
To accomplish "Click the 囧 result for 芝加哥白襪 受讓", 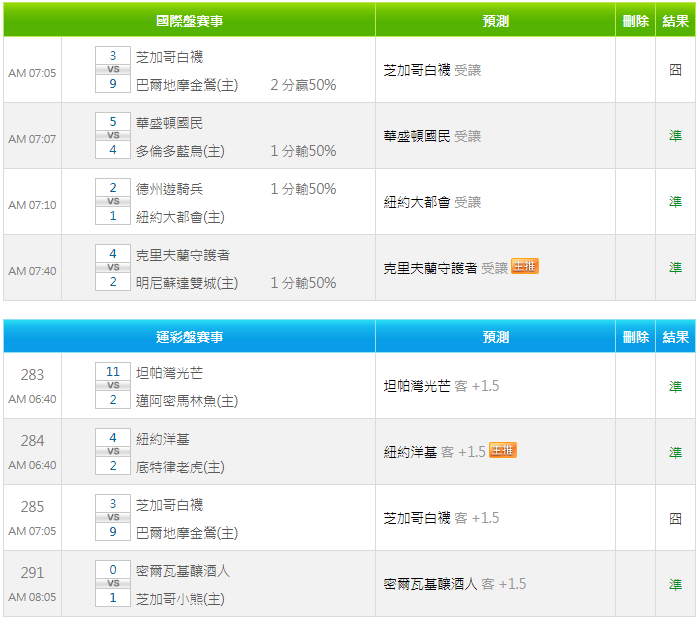I will tap(675, 70).
